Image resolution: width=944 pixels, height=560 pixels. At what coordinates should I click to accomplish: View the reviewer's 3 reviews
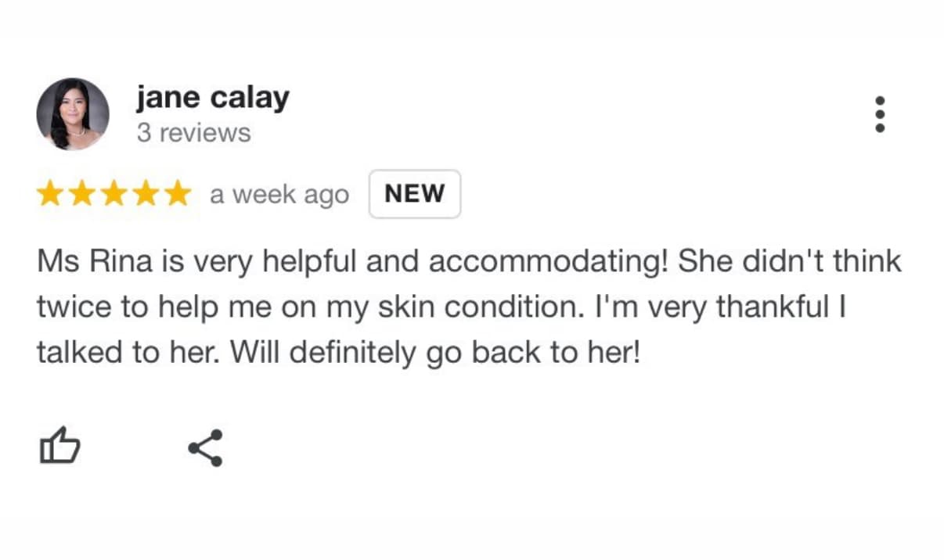coord(193,133)
